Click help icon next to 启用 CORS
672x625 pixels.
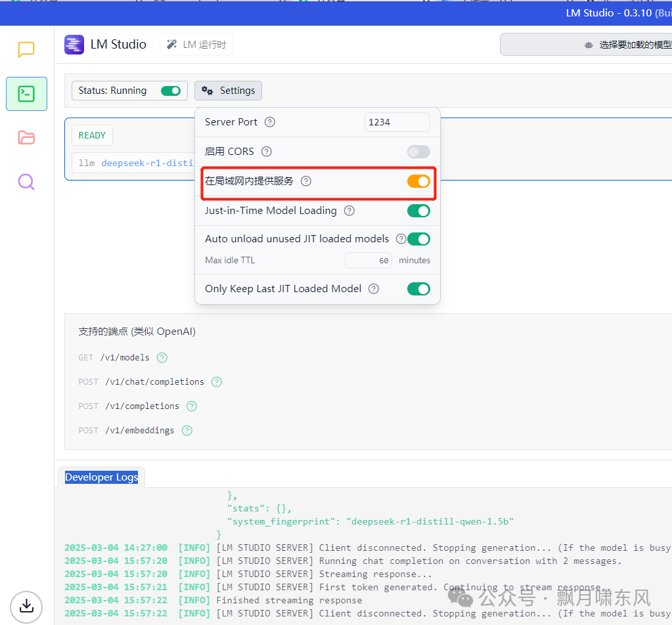(267, 152)
